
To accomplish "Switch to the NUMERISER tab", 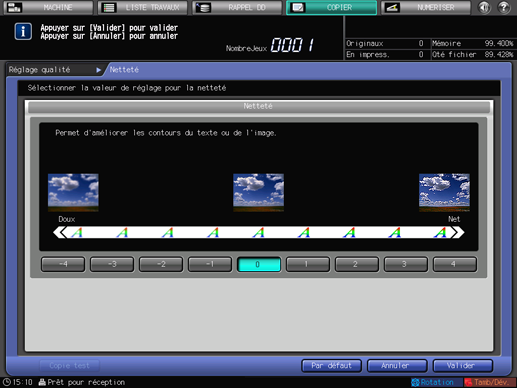I will pos(426,7).
